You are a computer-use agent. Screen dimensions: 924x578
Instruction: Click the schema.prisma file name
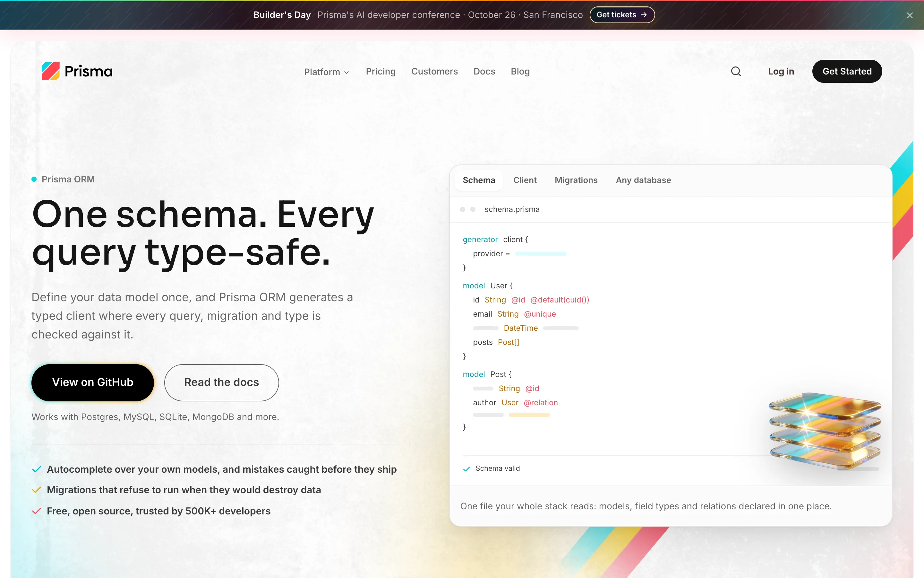[x=512, y=209]
